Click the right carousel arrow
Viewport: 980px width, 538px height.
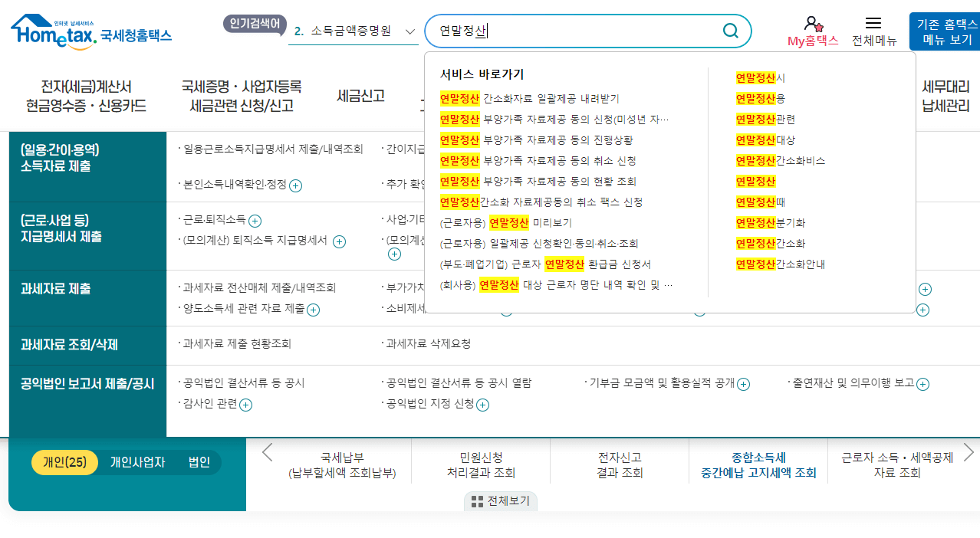coord(968,452)
